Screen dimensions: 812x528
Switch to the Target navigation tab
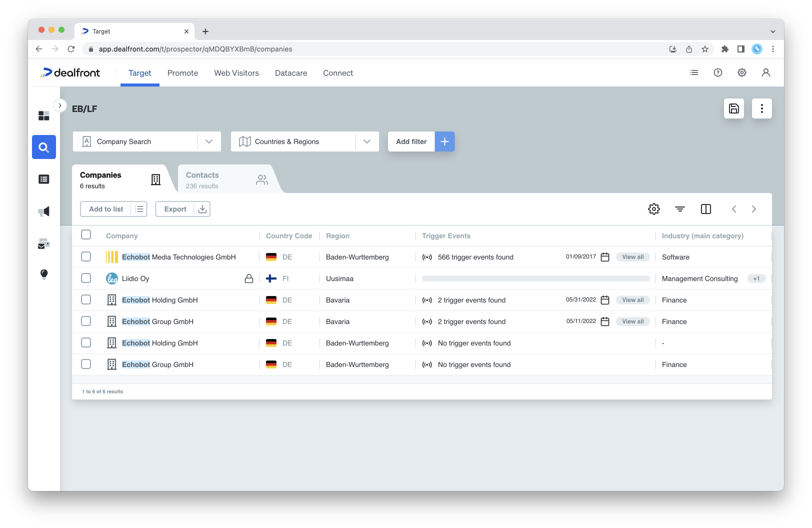pyautogui.click(x=140, y=73)
